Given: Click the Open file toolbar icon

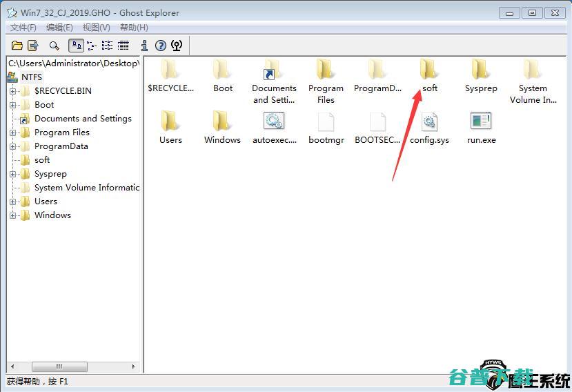Looking at the screenshot, I should 17,46.
